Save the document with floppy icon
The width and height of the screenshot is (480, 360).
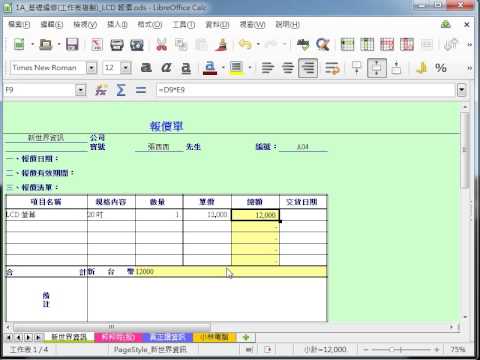coord(72,44)
